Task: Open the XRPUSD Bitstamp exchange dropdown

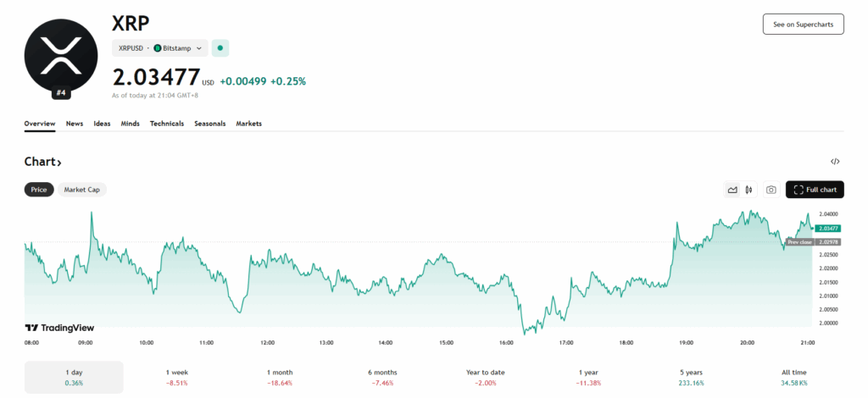Action: [159, 48]
